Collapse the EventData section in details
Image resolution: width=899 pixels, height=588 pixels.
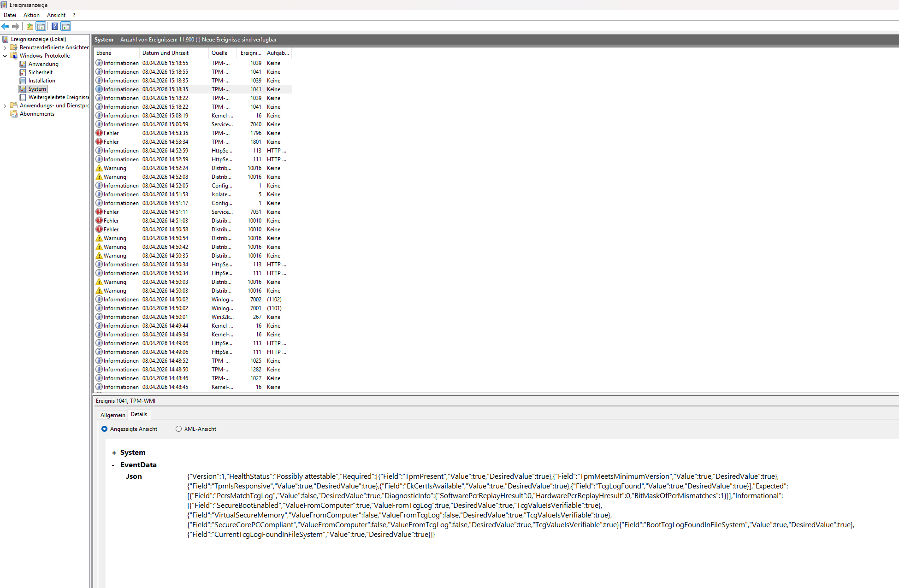point(113,465)
